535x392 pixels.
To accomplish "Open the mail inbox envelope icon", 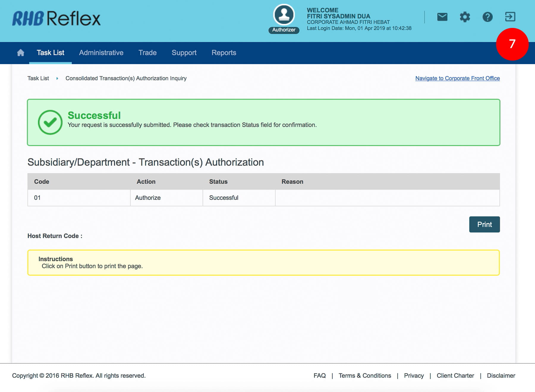I will (442, 17).
